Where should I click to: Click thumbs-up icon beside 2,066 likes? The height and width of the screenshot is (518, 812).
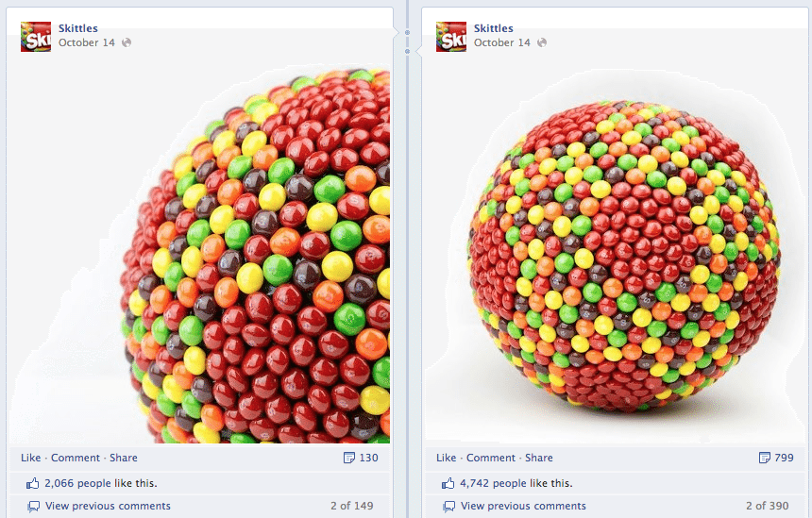pos(33,483)
